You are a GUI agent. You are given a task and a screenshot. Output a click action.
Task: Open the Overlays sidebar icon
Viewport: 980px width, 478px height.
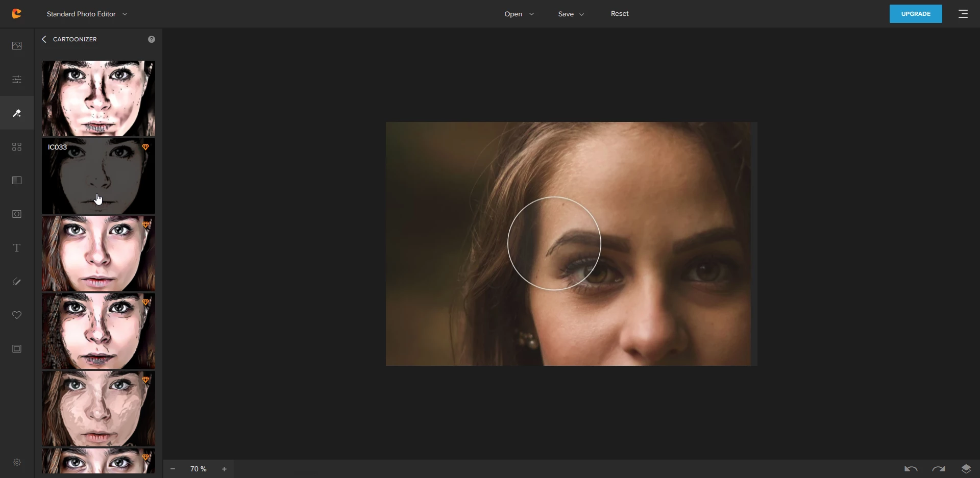click(17, 181)
